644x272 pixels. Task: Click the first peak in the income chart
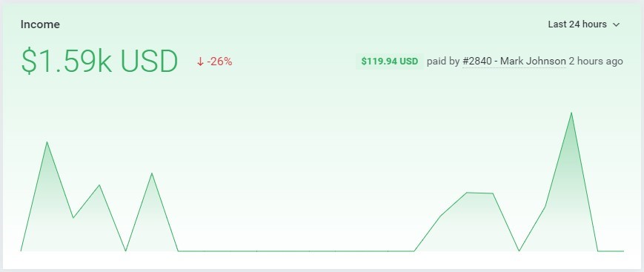(47, 142)
